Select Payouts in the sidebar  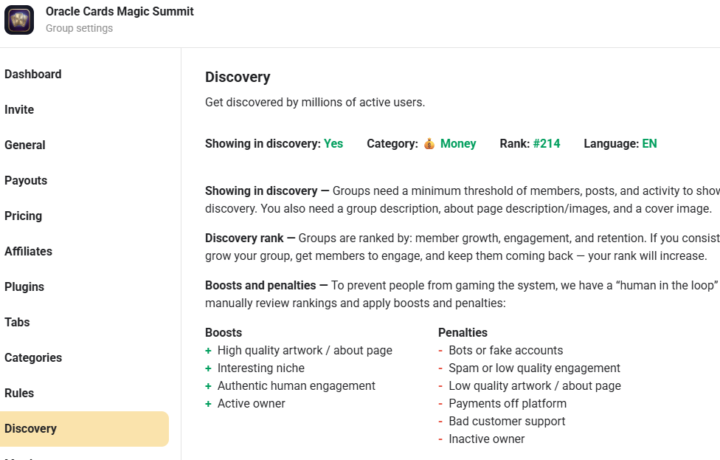(26, 181)
